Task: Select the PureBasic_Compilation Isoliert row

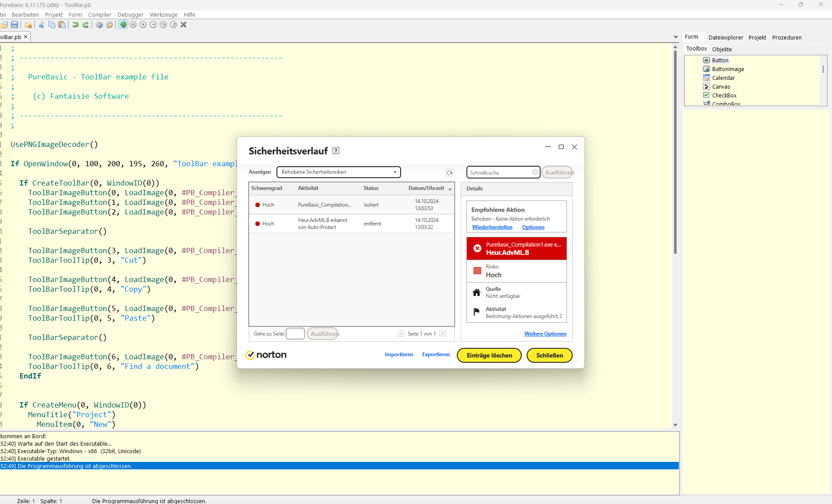Action: point(351,205)
